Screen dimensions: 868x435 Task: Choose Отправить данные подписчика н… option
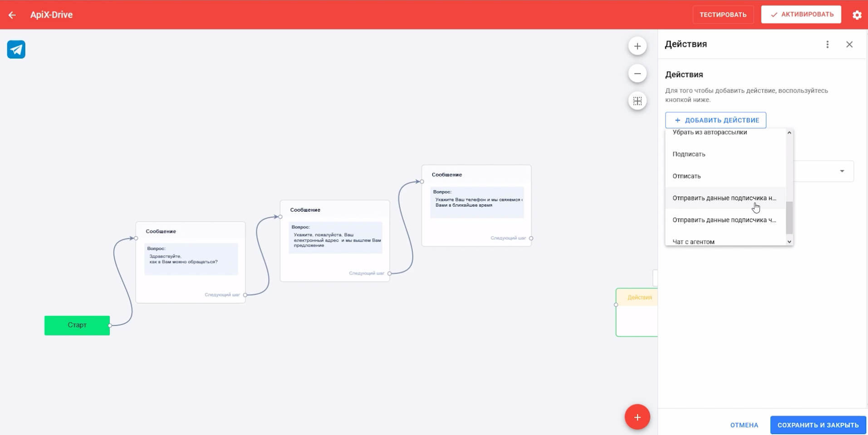click(725, 198)
